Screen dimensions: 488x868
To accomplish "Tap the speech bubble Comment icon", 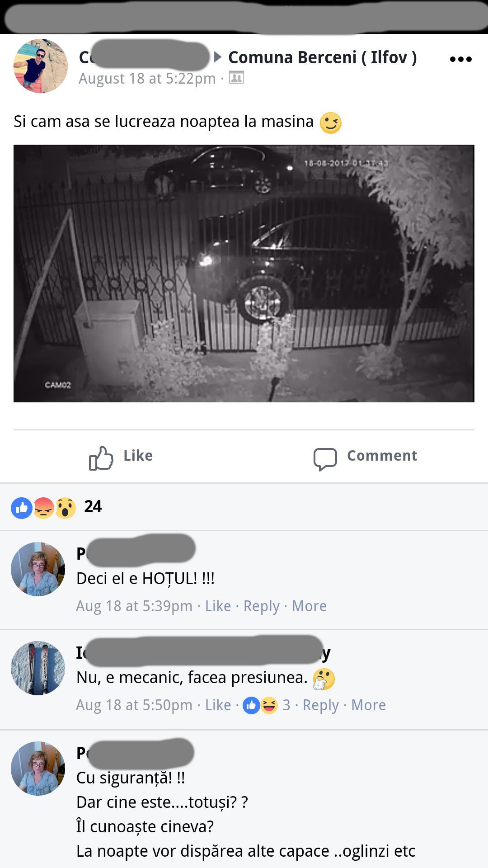I will 325,459.
